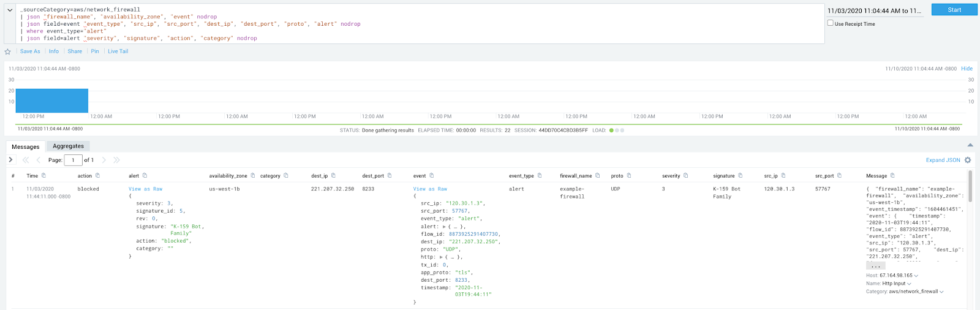
Task: Copy the severity column
Action: (x=685, y=176)
